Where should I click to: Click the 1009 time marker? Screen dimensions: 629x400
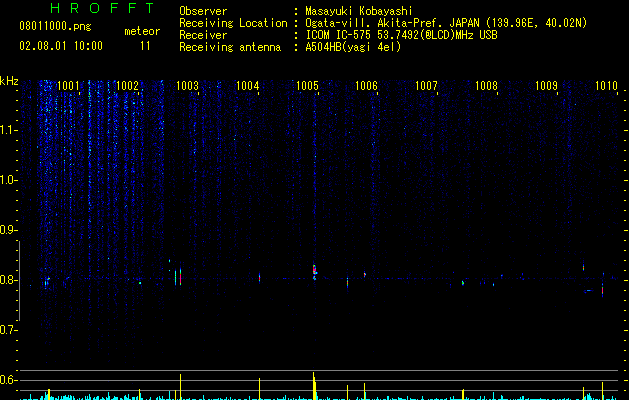[x=546, y=86]
